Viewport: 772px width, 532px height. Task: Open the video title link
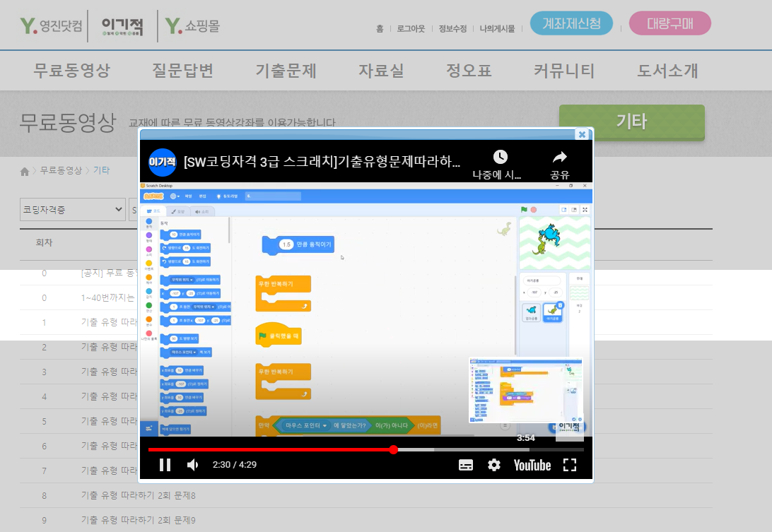coord(322,161)
